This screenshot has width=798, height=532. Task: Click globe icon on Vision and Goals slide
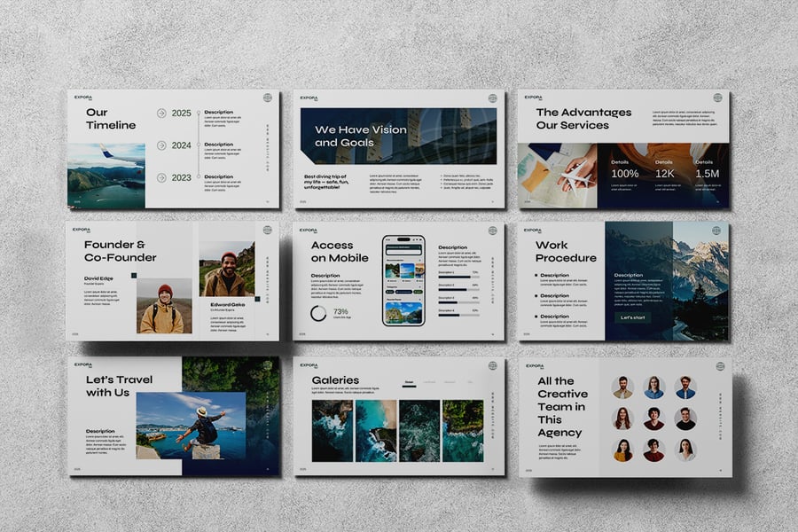(x=492, y=98)
